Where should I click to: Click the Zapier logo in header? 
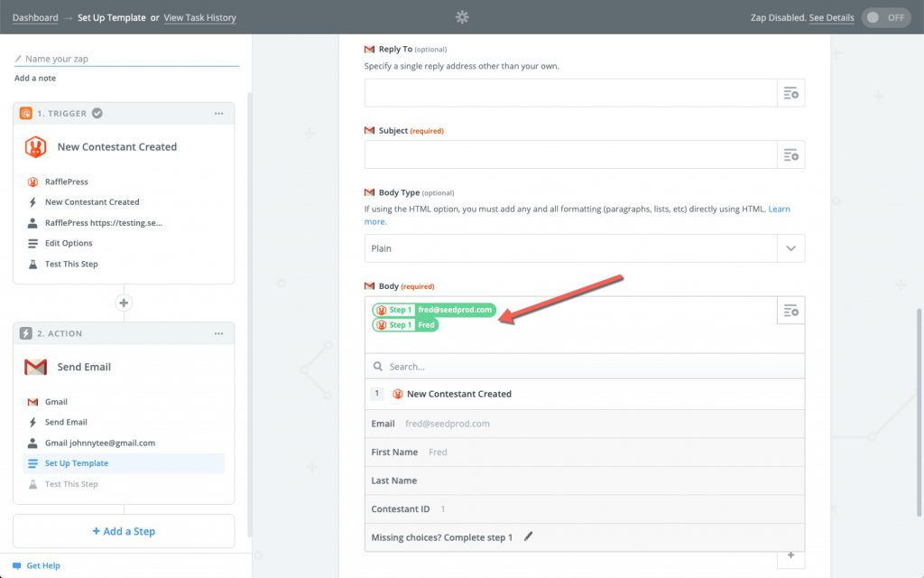(x=462, y=17)
